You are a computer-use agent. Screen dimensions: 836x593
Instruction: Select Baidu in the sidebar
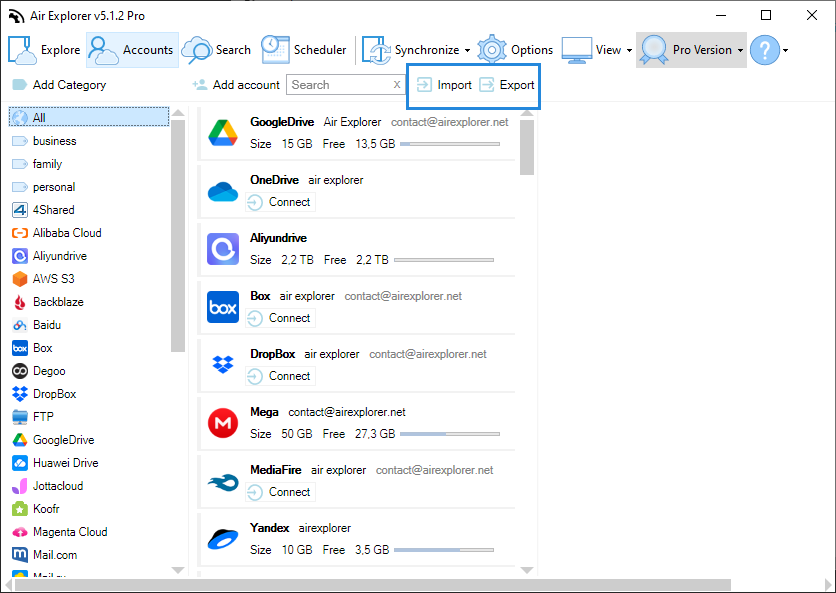click(x=36, y=324)
